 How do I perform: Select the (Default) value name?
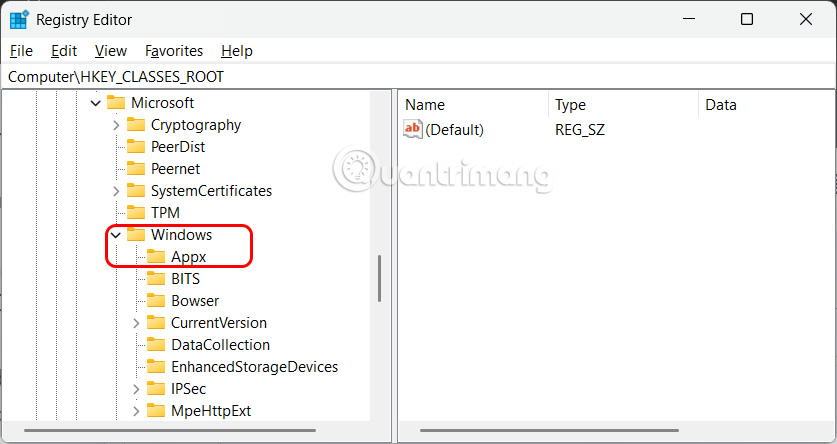point(454,130)
